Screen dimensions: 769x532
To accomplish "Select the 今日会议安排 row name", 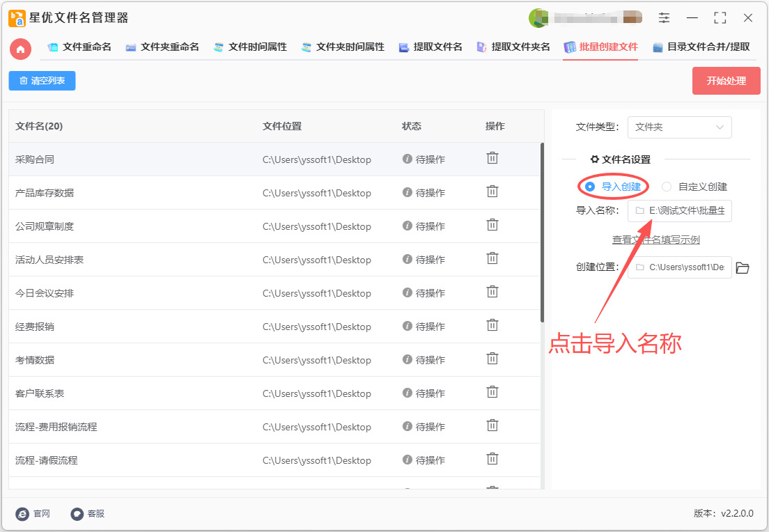I will (45, 293).
